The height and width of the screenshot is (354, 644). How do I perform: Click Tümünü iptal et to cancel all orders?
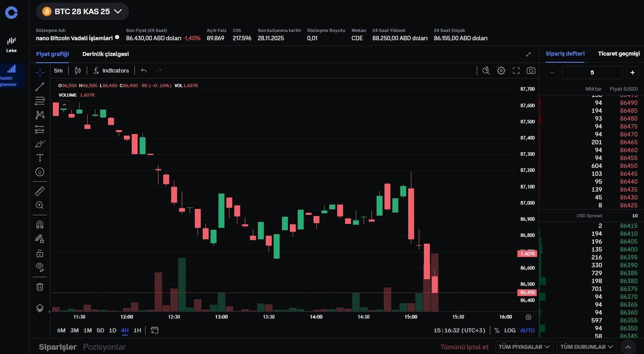[x=465, y=347]
